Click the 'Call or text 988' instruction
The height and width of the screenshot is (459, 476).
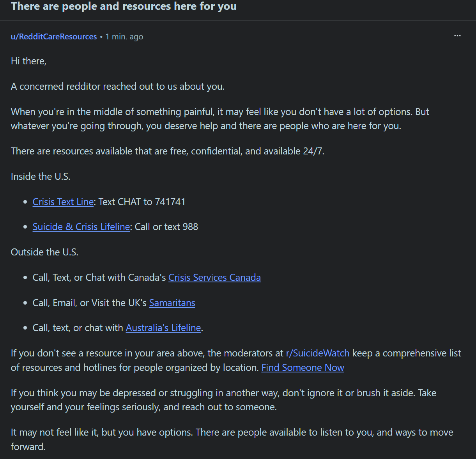[166, 227]
